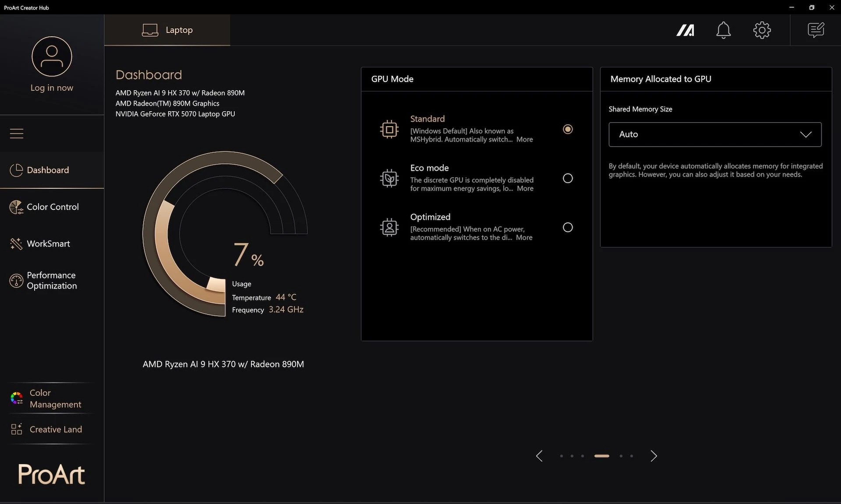This screenshot has height=504, width=841.
Task: Open Performance Optimization from sidebar
Action: pos(51,280)
